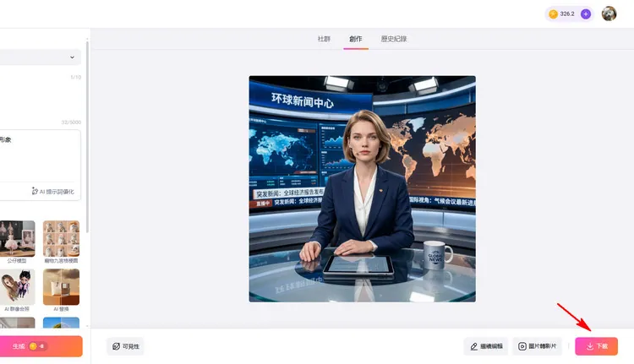
Task: Click the AI 提示詞優化 wand icon
Action: (35, 192)
